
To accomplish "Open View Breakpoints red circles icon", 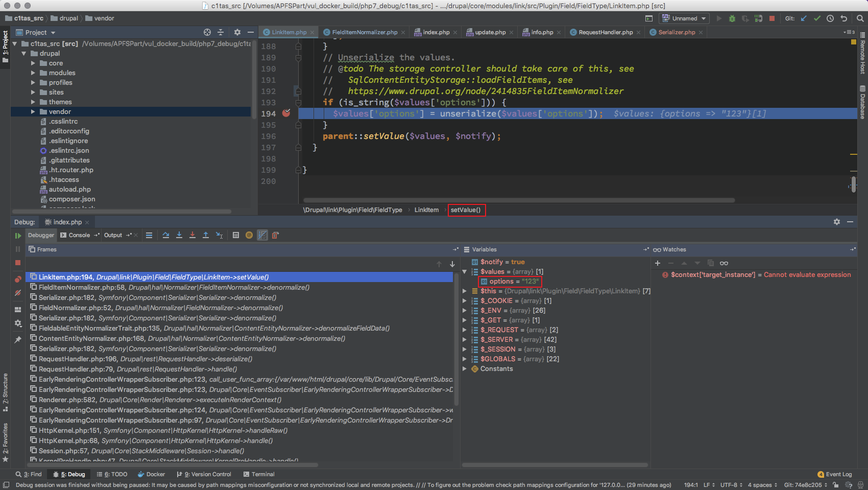I will pyautogui.click(x=18, y=279).
